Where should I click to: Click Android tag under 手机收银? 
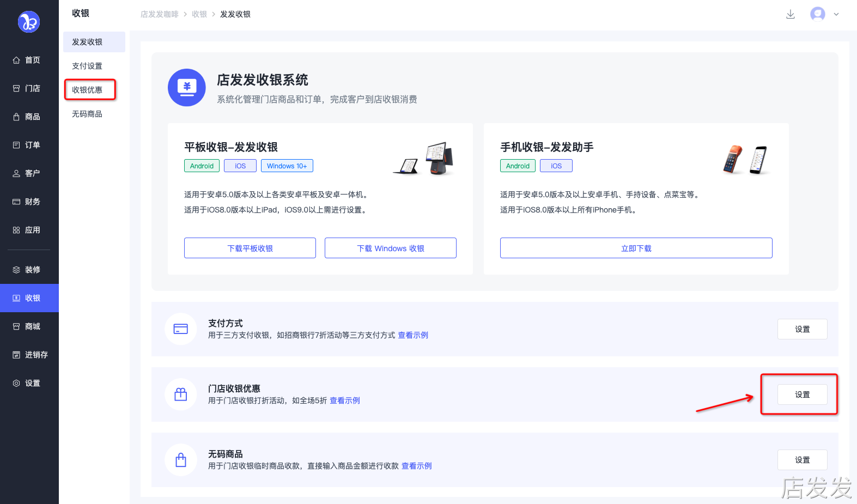tap(518, 166)
